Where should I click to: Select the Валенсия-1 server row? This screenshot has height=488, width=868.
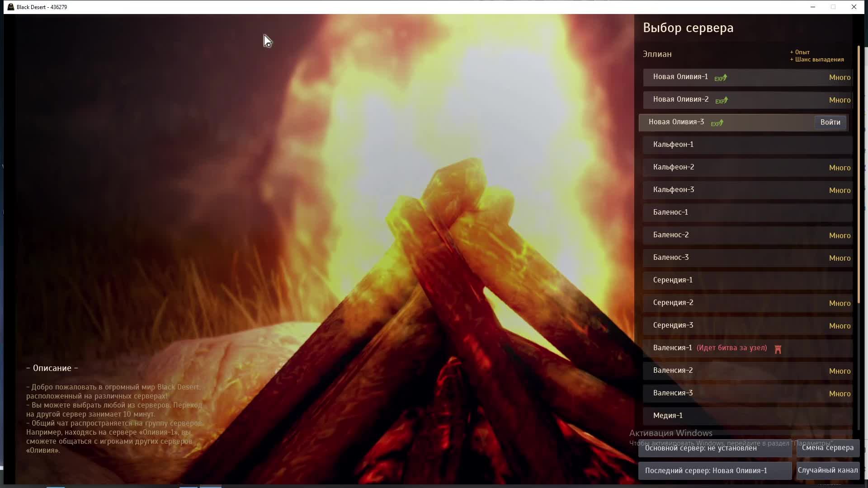click(748, 348)
